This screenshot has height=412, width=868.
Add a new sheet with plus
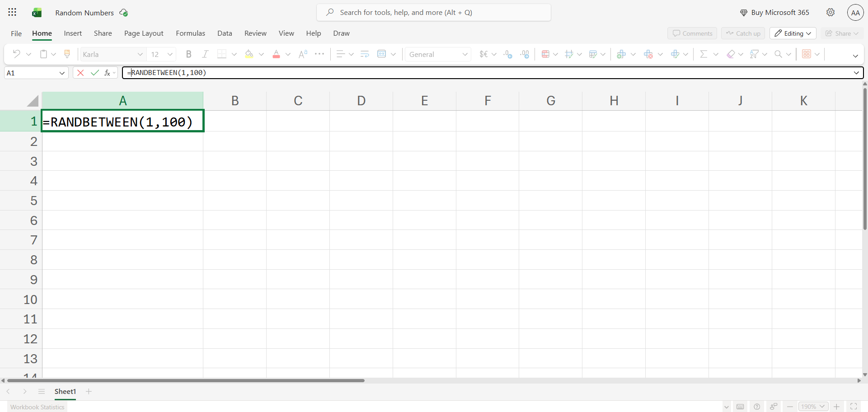(89, 391)
